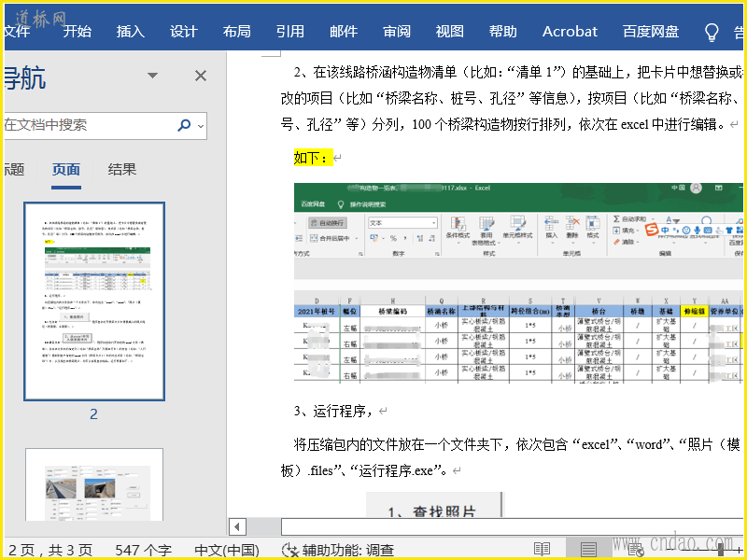
Task: Click the search magnifier icon in navigation pane
Action: point(184,125)
